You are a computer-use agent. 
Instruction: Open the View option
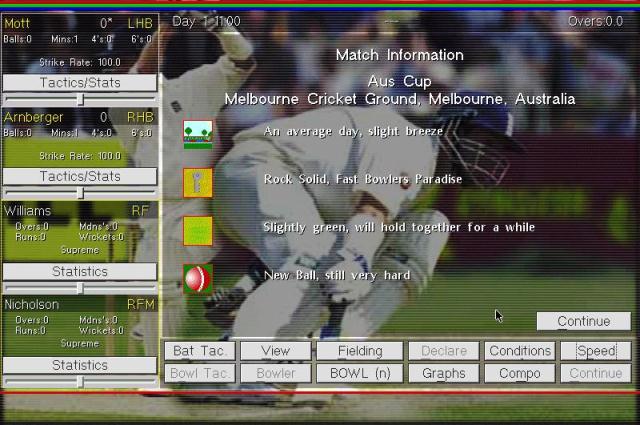pyautogui.click(x=275, y=351)
